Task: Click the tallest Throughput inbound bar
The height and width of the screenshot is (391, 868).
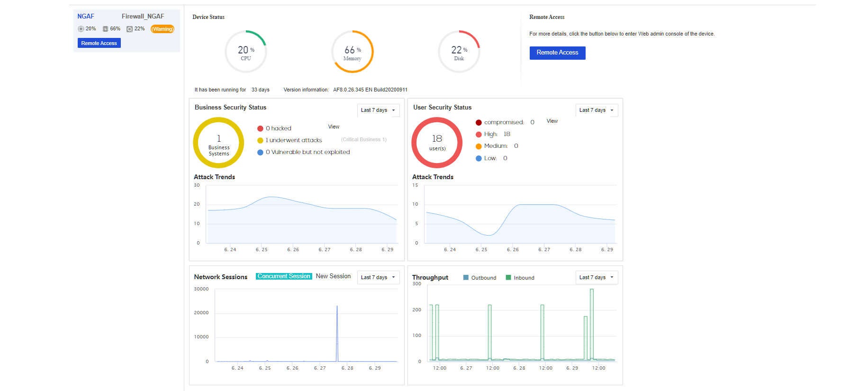Action: 592,324
